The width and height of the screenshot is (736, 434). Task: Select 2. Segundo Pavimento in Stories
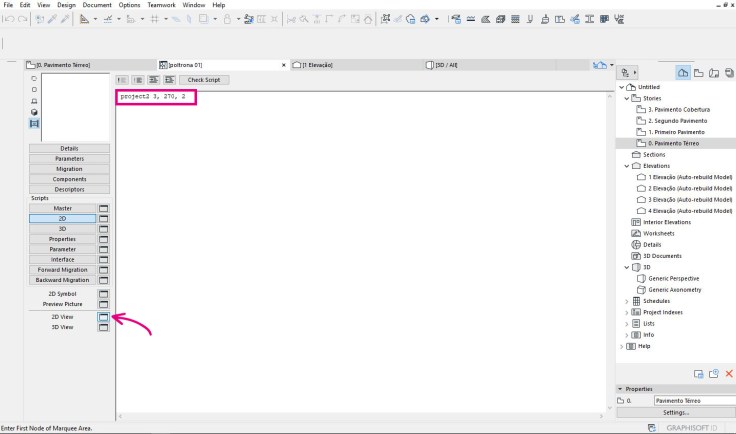pos(677,121)
